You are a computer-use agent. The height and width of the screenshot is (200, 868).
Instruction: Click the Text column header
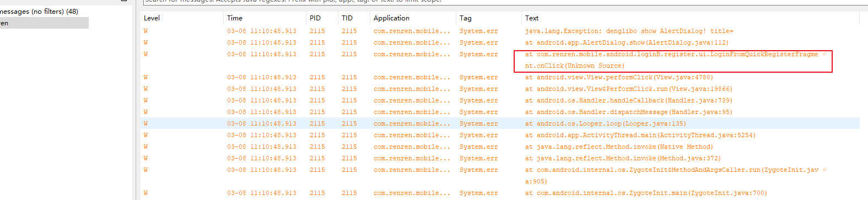point(532,18)
